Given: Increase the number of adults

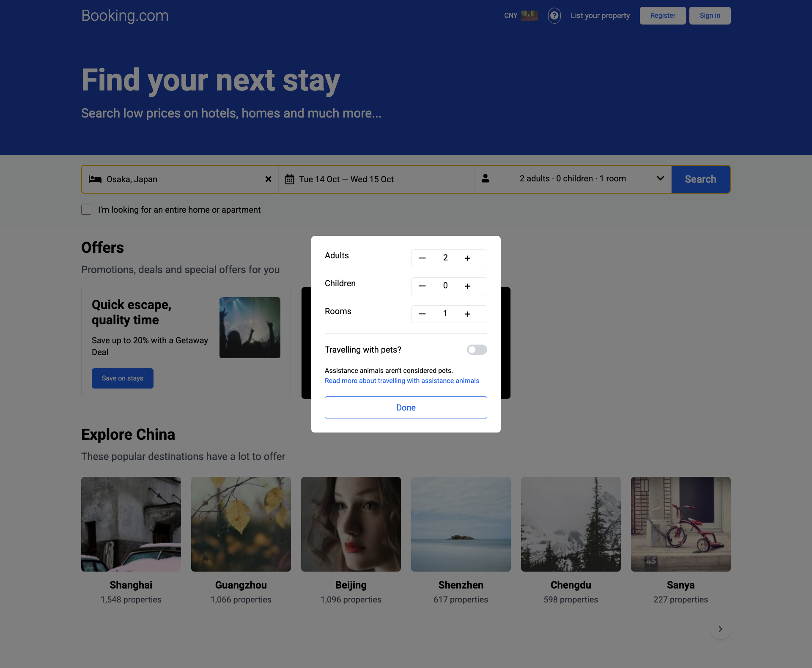Looking at the screenshot, I should pos(467,258).
